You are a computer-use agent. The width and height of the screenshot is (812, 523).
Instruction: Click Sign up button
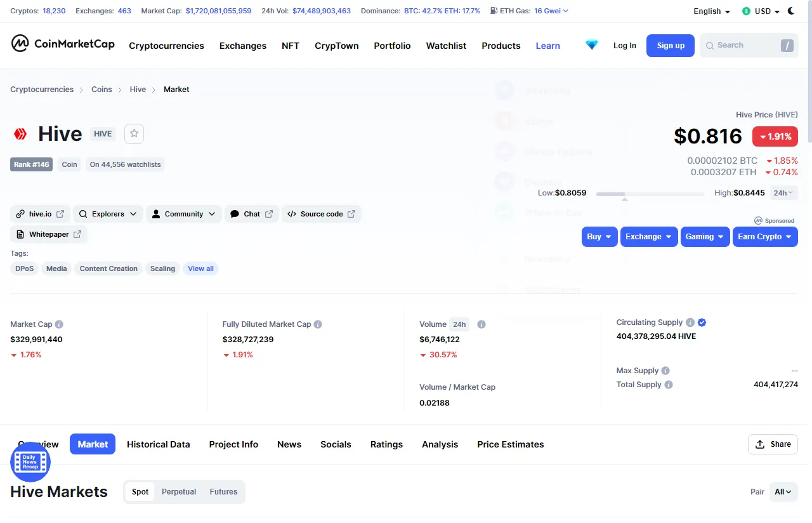tap(671, 46)
